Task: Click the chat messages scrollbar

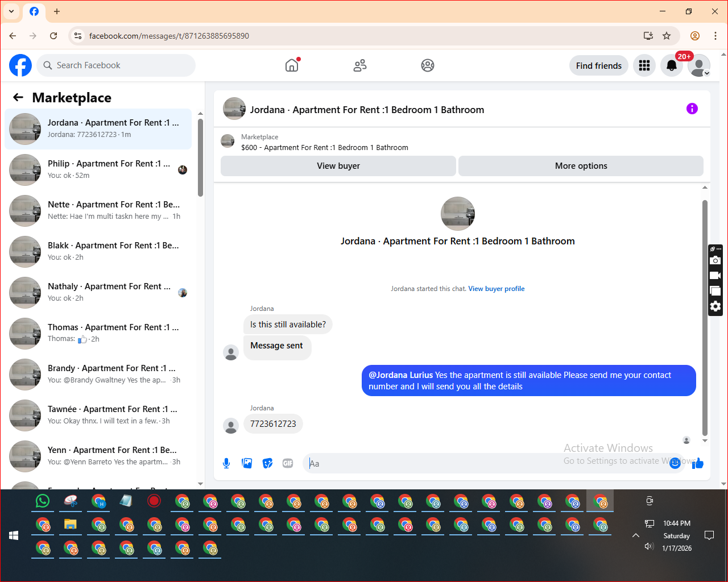Action: (705, 317)
